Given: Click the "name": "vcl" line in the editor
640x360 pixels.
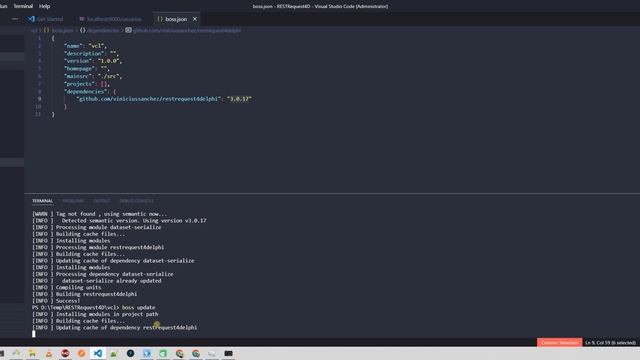Looking at the screenshot, I should [85, 46].
